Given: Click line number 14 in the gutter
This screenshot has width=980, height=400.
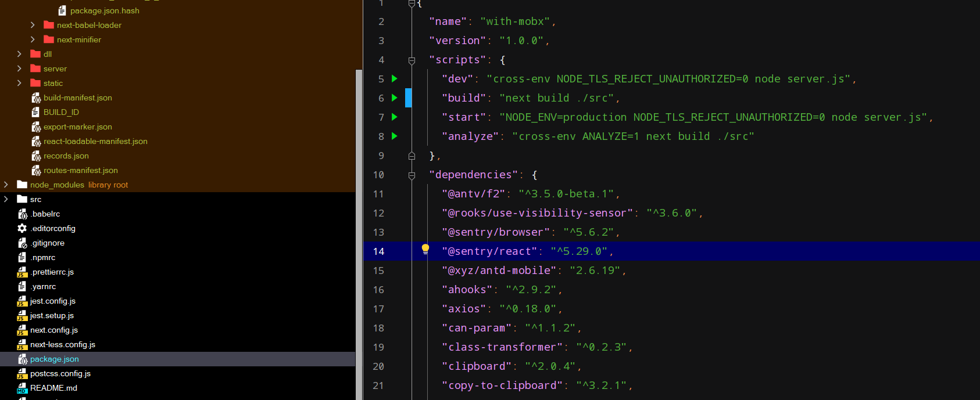Looking at the screenshot, I should [x=378, y=251].
